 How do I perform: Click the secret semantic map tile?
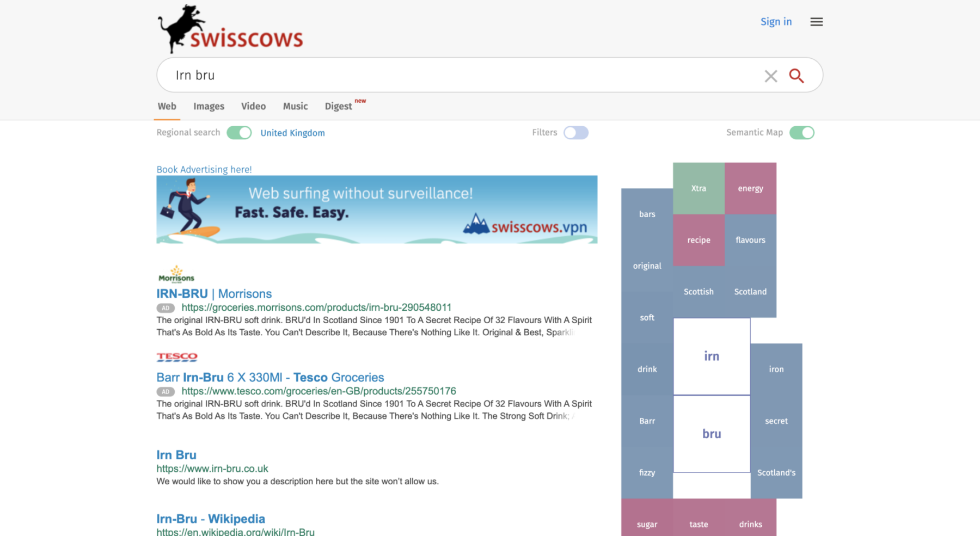(x=776, y=421)
